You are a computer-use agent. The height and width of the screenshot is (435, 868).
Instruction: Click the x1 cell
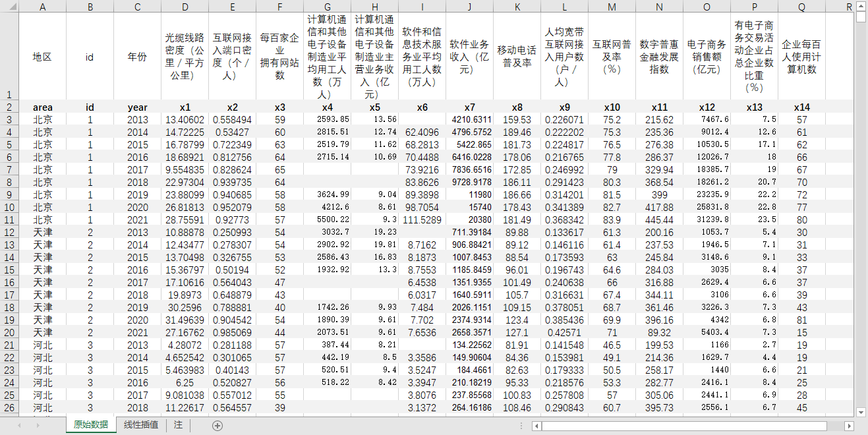point(185,107)
